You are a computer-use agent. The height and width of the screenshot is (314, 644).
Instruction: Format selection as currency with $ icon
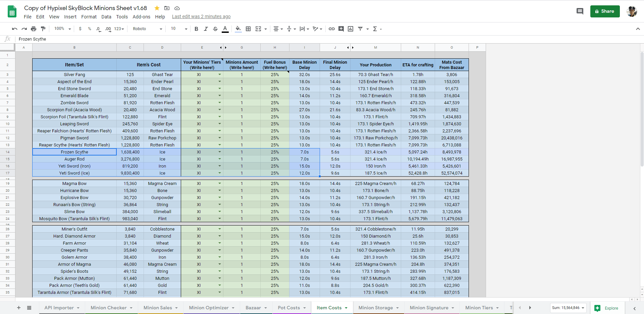coord(80,29)
